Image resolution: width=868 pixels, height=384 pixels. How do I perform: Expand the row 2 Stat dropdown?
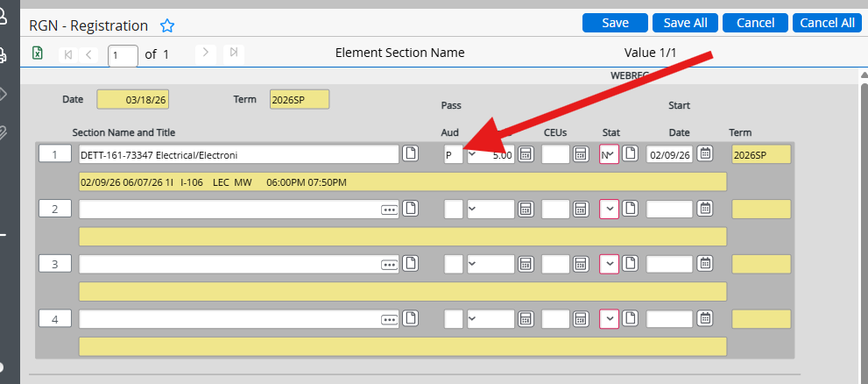click(x=609, y=210)
